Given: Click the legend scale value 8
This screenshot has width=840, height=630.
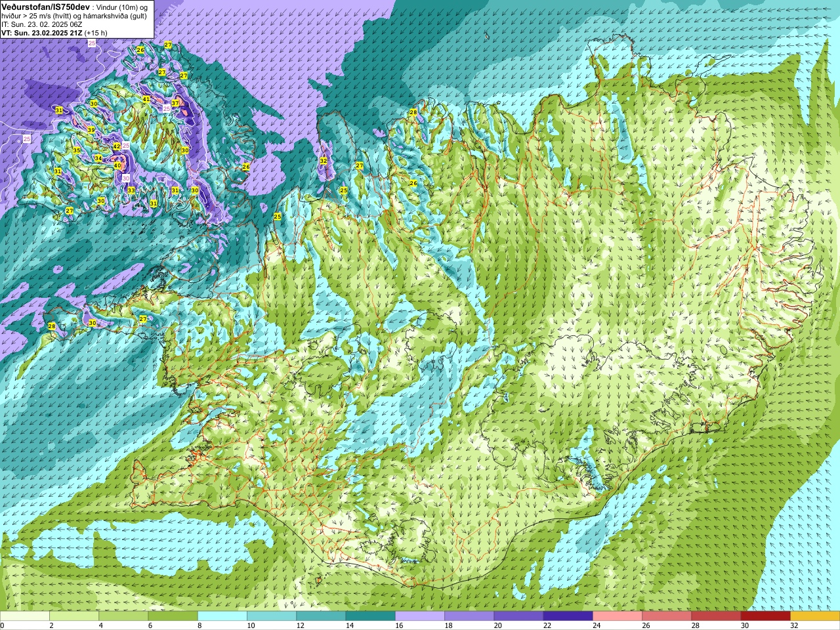Looking at the screenshot, I should click(200, 625).
